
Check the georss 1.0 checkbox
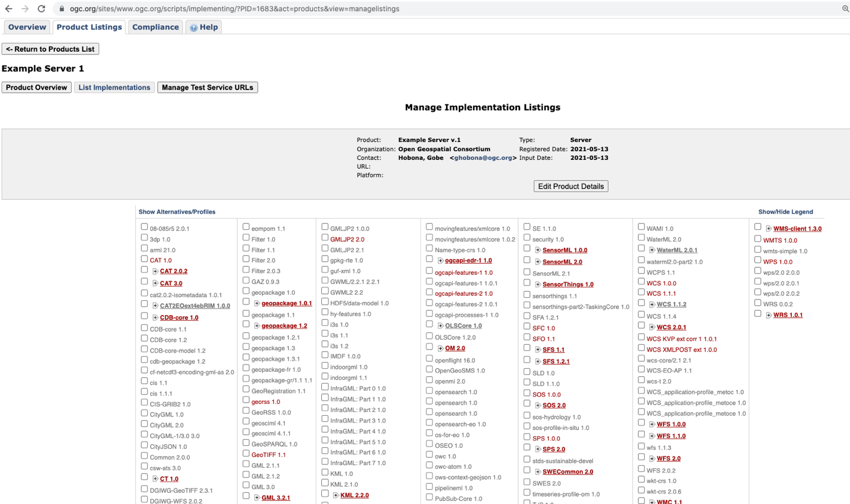[246, 400]
